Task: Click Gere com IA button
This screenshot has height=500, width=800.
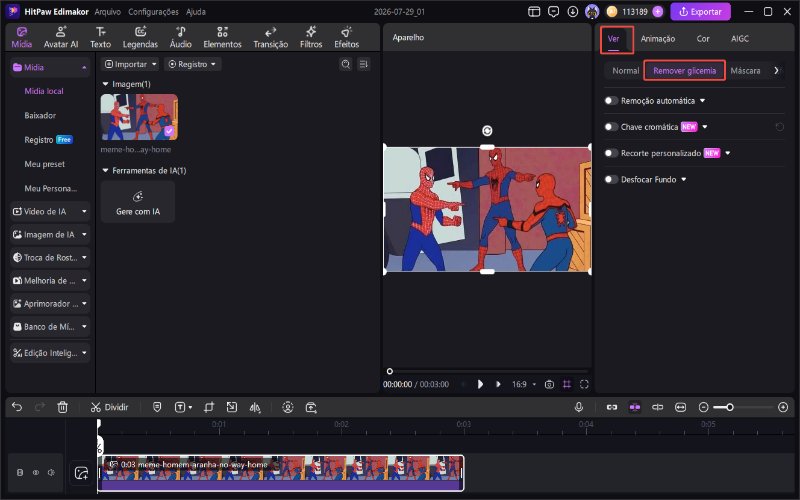Action: [x=138, y=202]
